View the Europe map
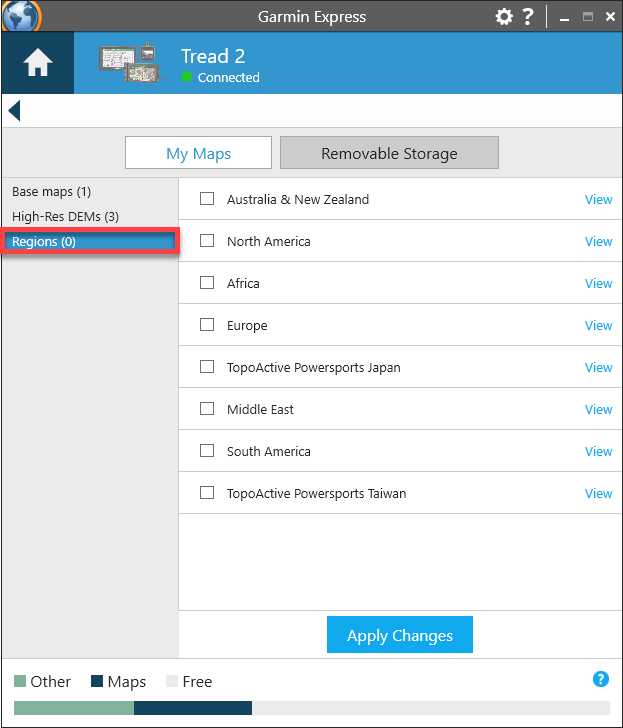 tap(598, 325)
